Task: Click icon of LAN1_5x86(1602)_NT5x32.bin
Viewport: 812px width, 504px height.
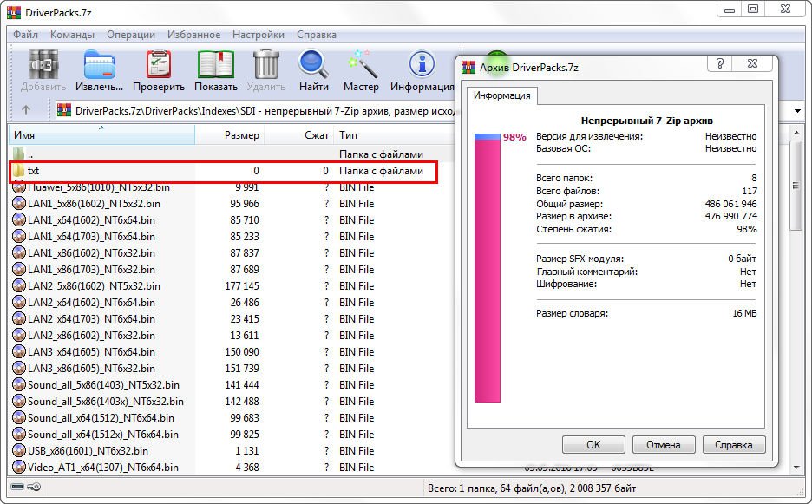Action: 18,204
